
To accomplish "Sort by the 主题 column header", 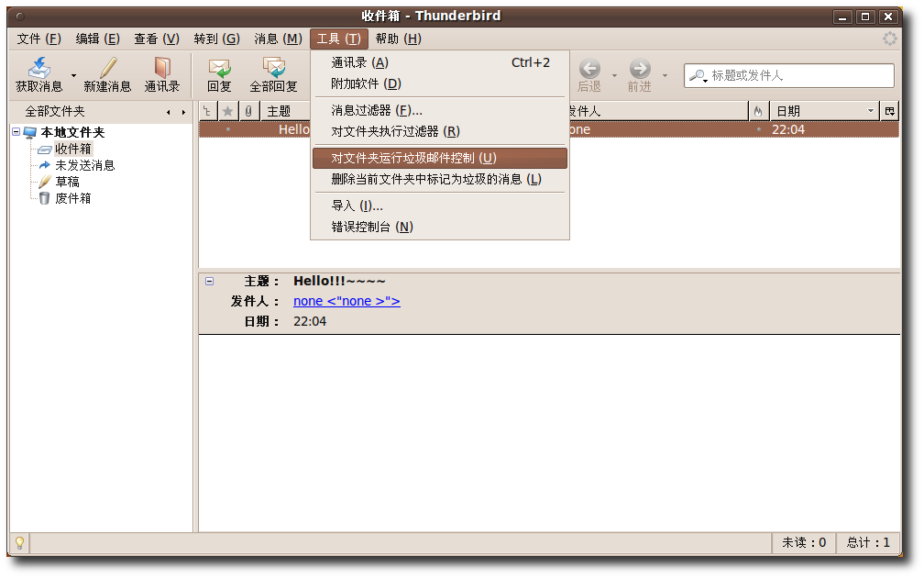I will pyautogui.click(x=285, y=111).
